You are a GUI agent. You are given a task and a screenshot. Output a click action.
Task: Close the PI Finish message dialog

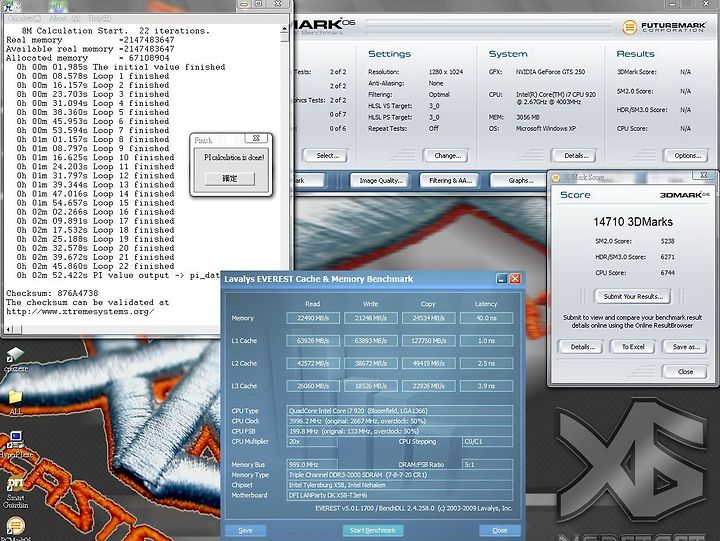coord(256,138)
